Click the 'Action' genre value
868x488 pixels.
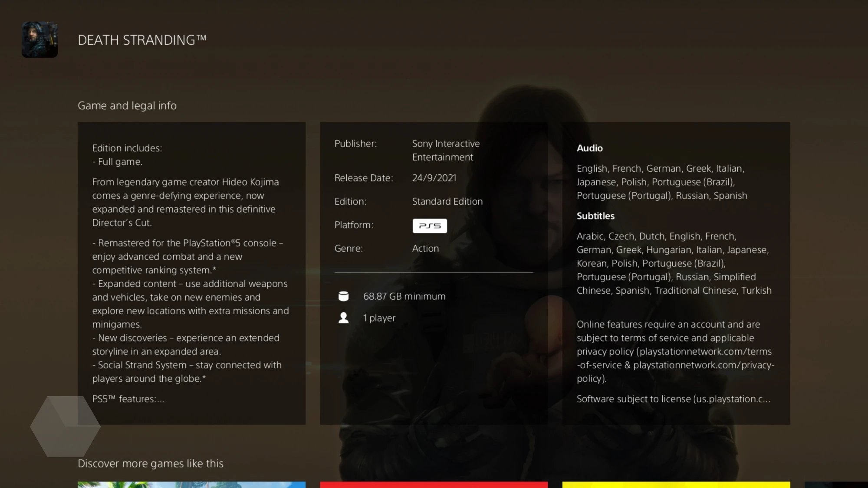tap(425, 249)
